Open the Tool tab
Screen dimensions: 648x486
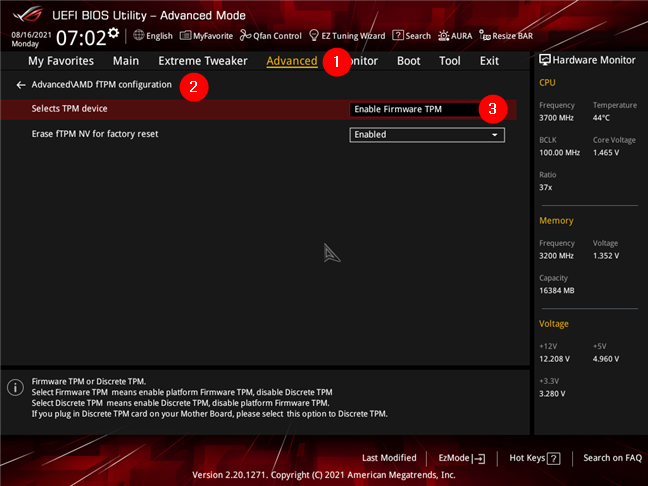click(x=450, y=61)
